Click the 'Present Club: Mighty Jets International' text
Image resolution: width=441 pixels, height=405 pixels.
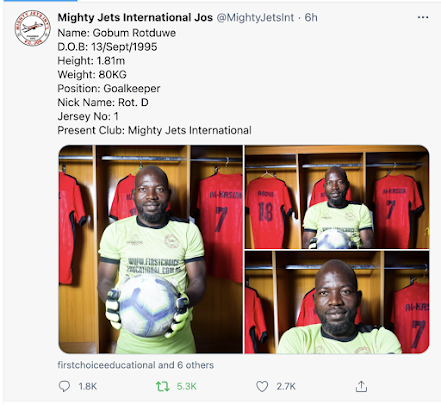[x=155, y=130]
